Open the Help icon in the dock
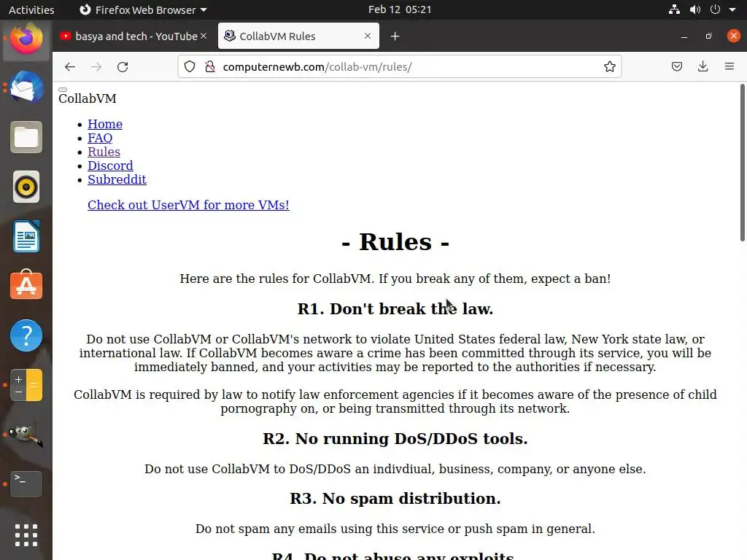 click(x=26, y=335)
